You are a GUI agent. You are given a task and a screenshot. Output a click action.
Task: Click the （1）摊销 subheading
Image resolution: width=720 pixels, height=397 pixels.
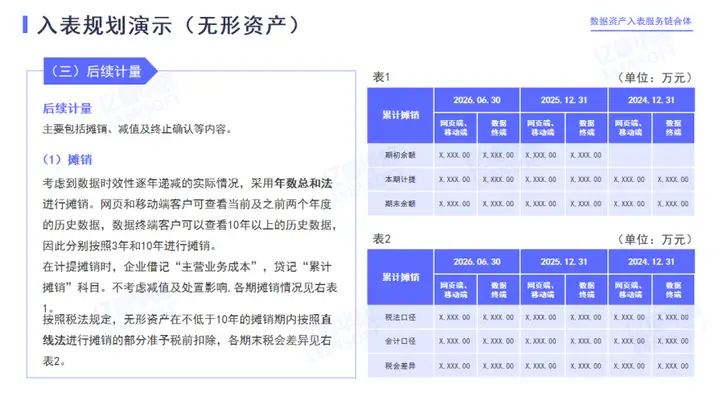click(68, 159)
